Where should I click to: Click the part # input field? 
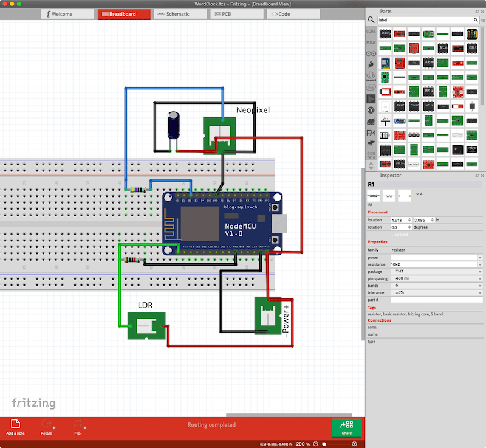[x=436, y=300]
